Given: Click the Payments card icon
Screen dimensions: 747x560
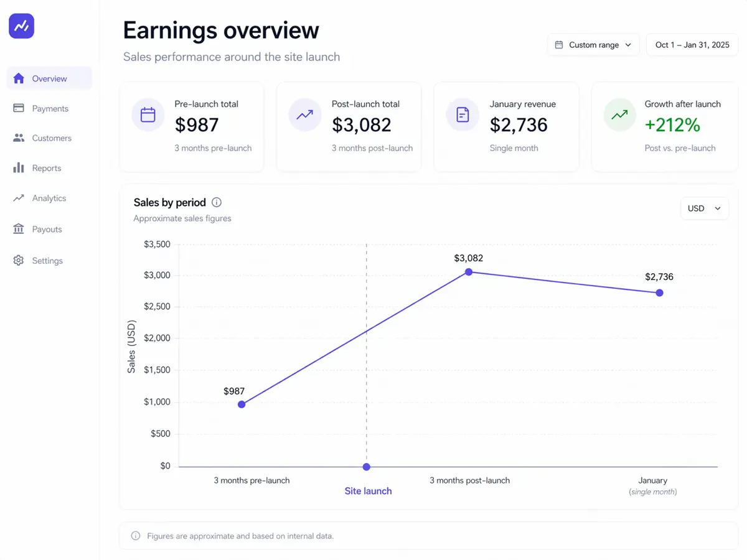Looking at the screenshot, I should (19, 108).
